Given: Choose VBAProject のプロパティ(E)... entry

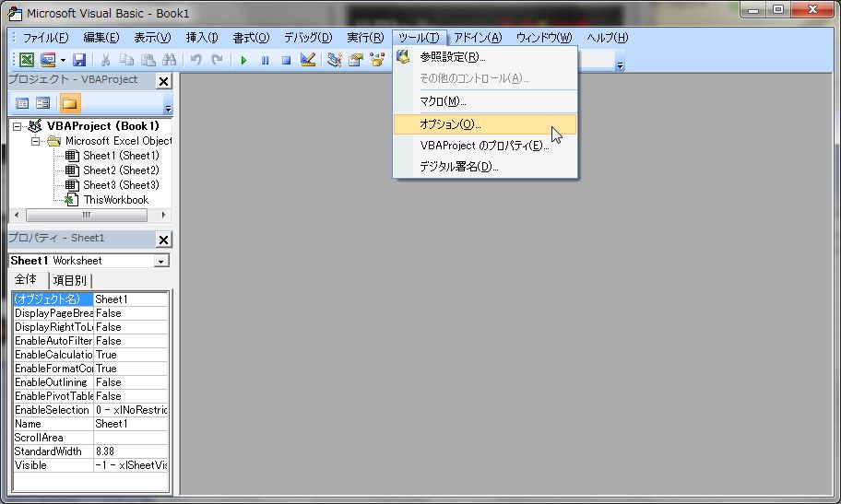Looking at the screenshot, I should click(485, 146).
